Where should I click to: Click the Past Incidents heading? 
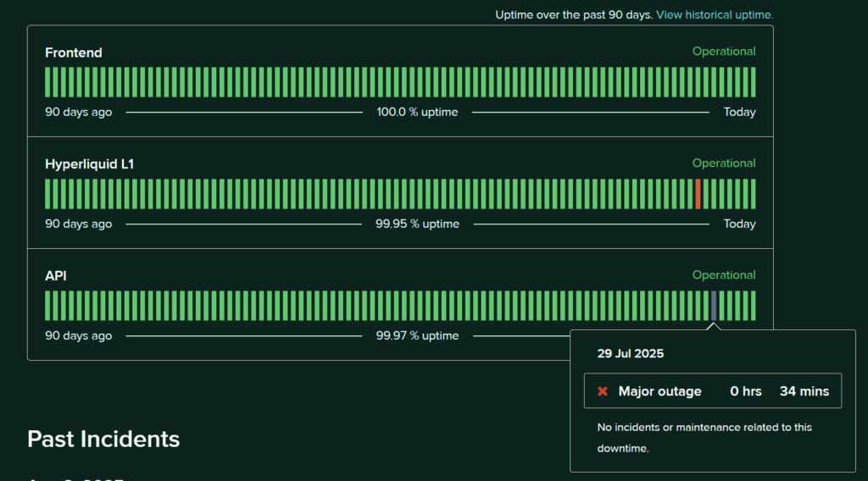103,440
